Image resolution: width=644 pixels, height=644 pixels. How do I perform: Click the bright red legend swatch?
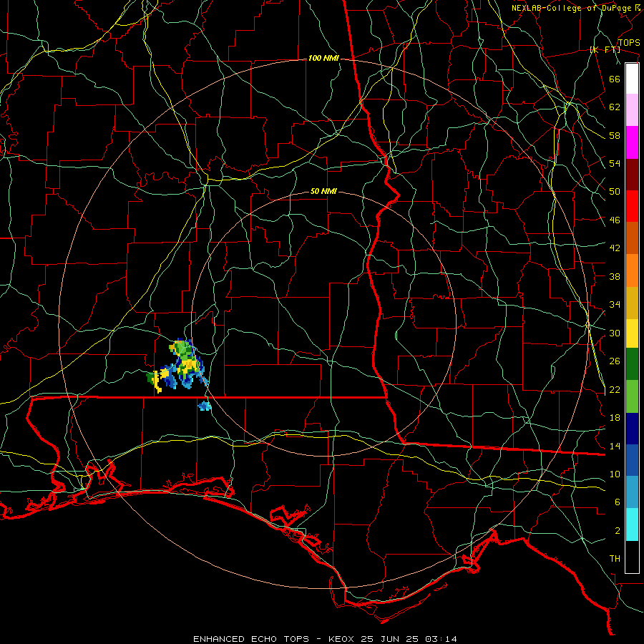[632, 206]
